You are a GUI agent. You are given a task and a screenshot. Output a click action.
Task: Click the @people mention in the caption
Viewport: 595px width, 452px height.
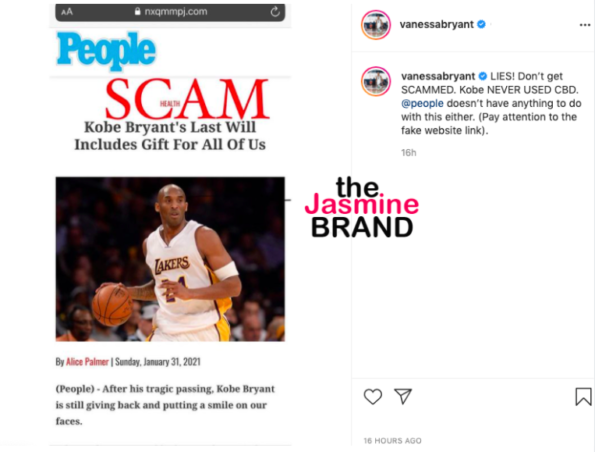click(422, 103)
